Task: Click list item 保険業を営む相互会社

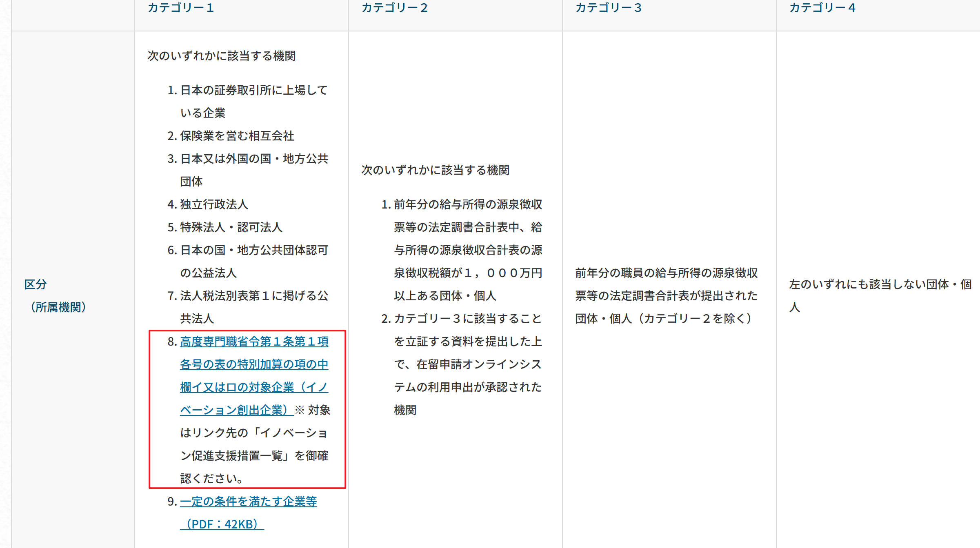Action: pyautogui.click(x=237, y=136)
